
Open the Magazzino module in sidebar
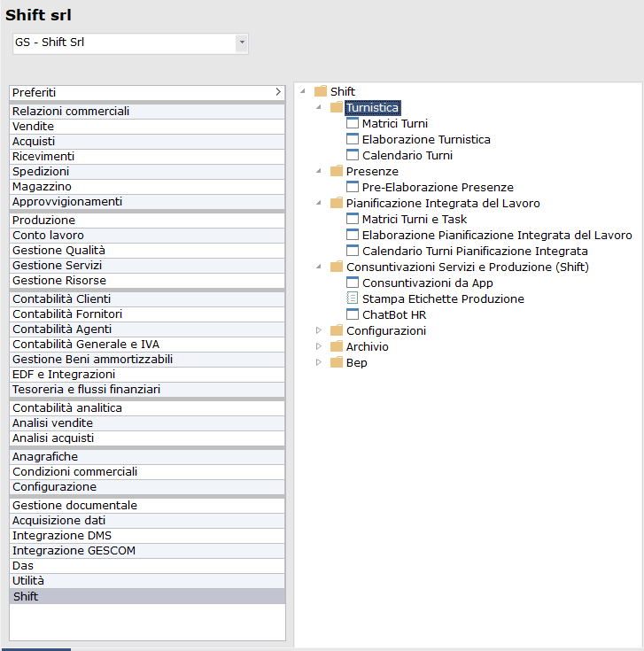click(x=42, y=187)
